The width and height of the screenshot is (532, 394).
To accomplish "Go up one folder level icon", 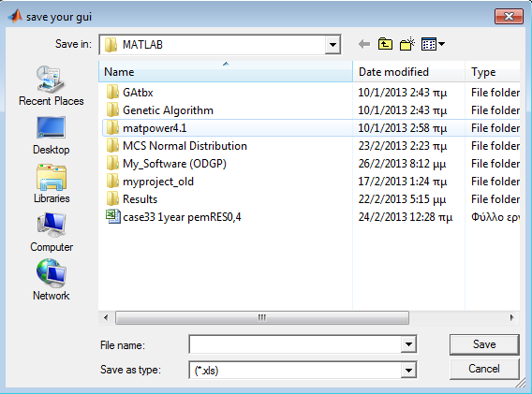I will click(x=385, y=44).
